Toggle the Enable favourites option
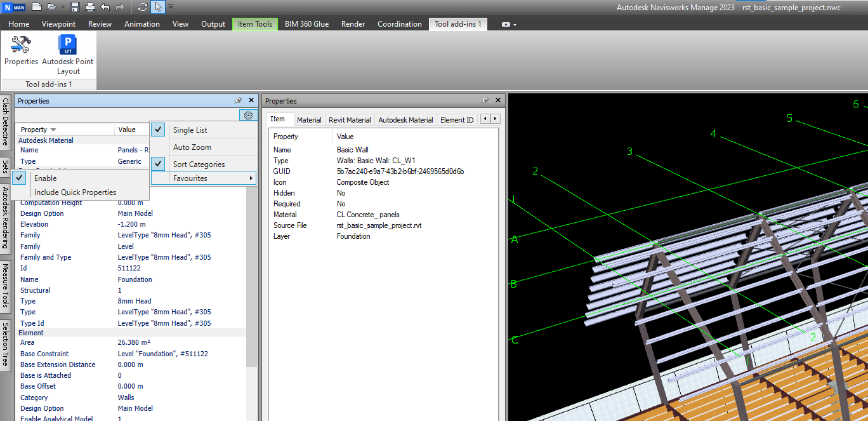 (45, 178)
